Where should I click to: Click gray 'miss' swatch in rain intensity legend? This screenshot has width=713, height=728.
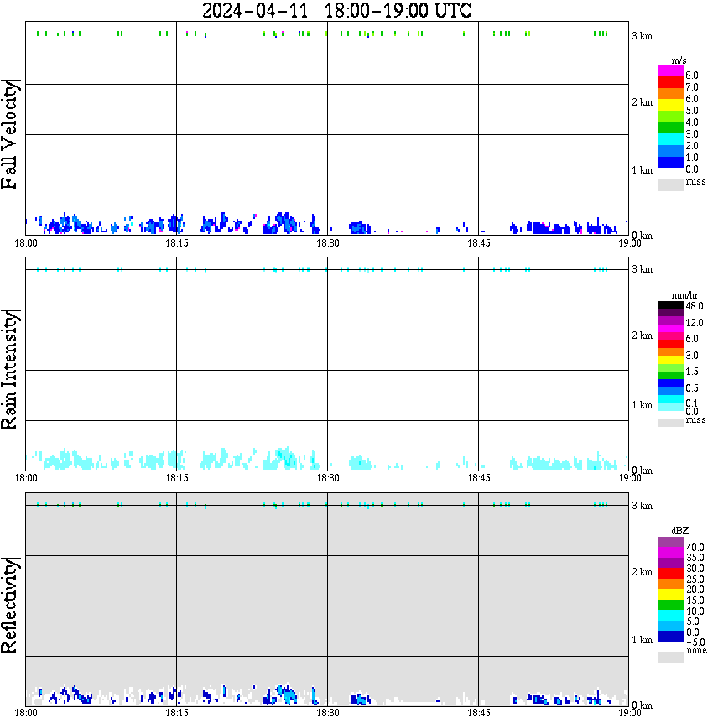pos(670,423)
